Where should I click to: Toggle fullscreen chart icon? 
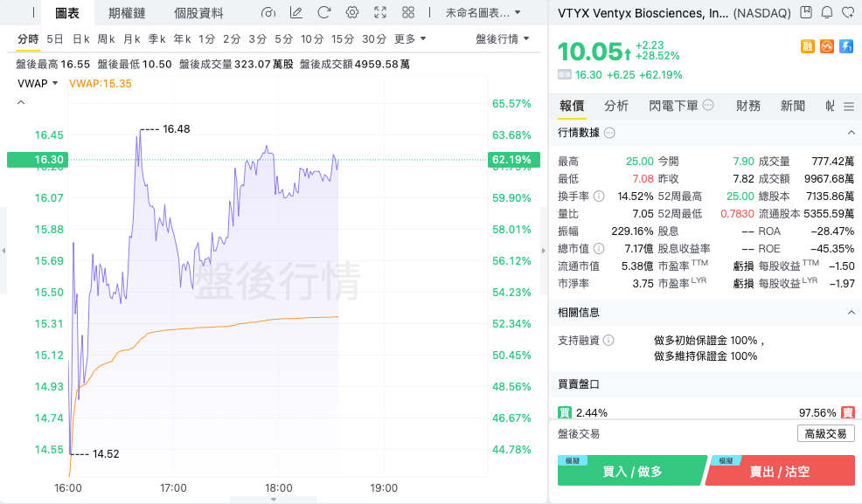tap(380, 12)
